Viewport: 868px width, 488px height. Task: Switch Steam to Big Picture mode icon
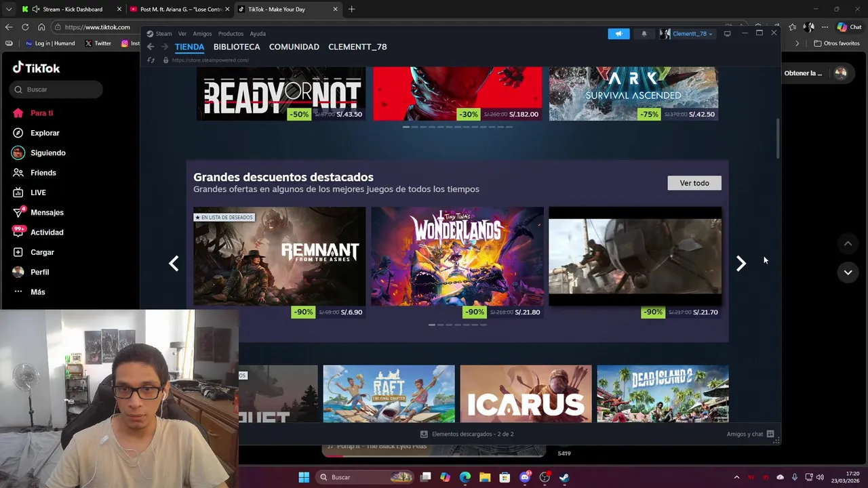click(727, 33)
